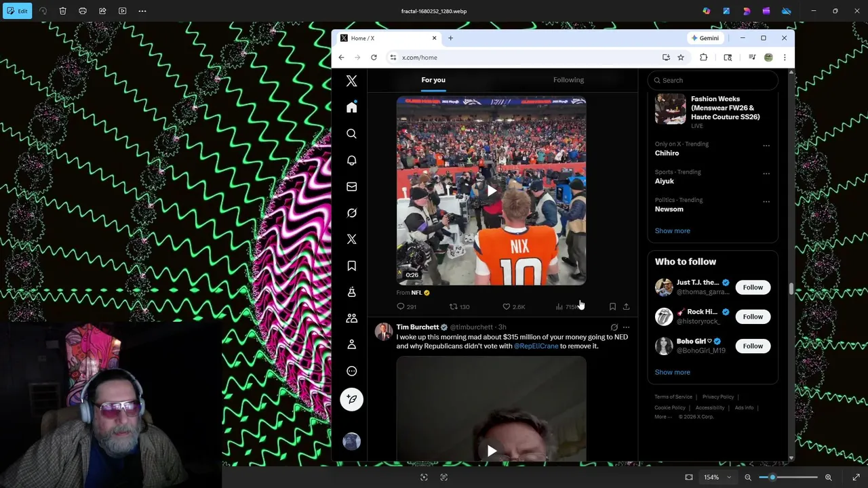Follow the Boho Girl account
This screenshot has height=488, width=868.
click(753, 346)
